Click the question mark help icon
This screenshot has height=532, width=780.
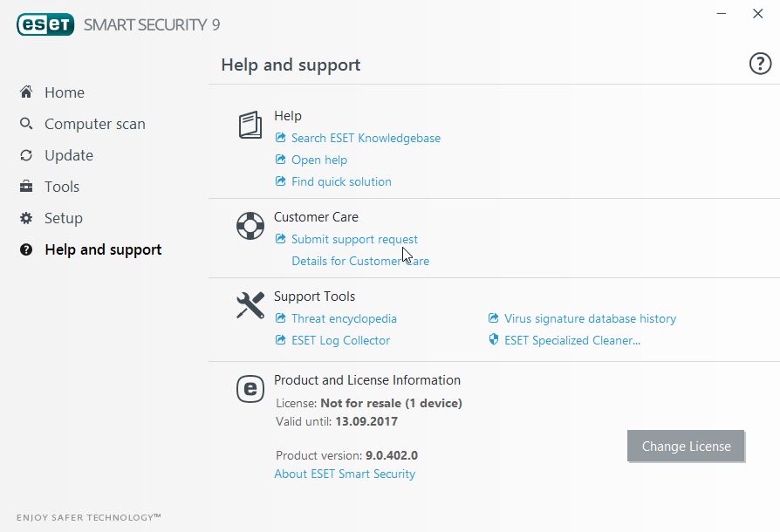760,64
